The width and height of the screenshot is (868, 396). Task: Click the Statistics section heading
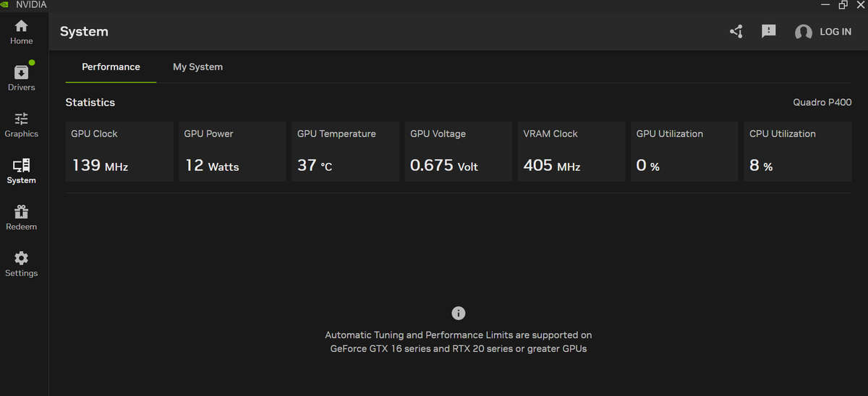pos(90,103)
